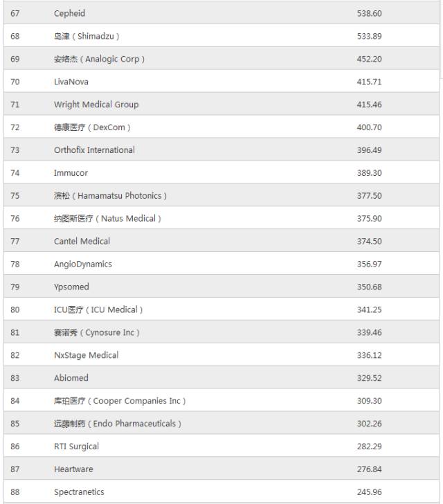Click Orthofix International in the list
This screenshot has height=504, width=443.
tap(94, 150)
